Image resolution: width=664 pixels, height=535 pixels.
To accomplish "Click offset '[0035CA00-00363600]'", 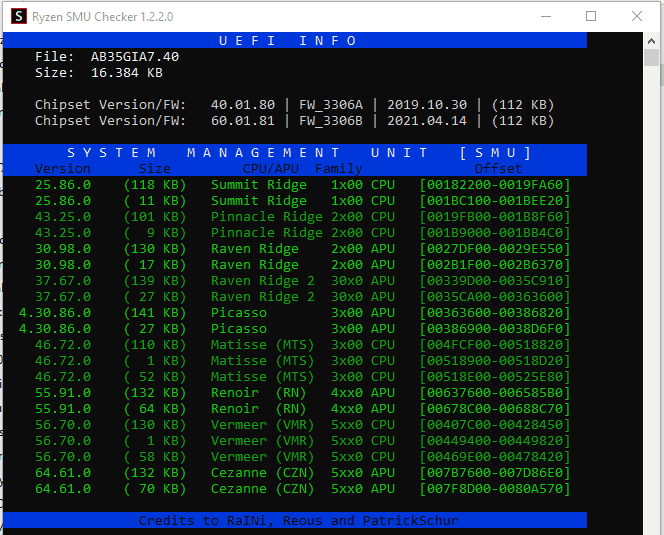I will [x=495, y=297].
